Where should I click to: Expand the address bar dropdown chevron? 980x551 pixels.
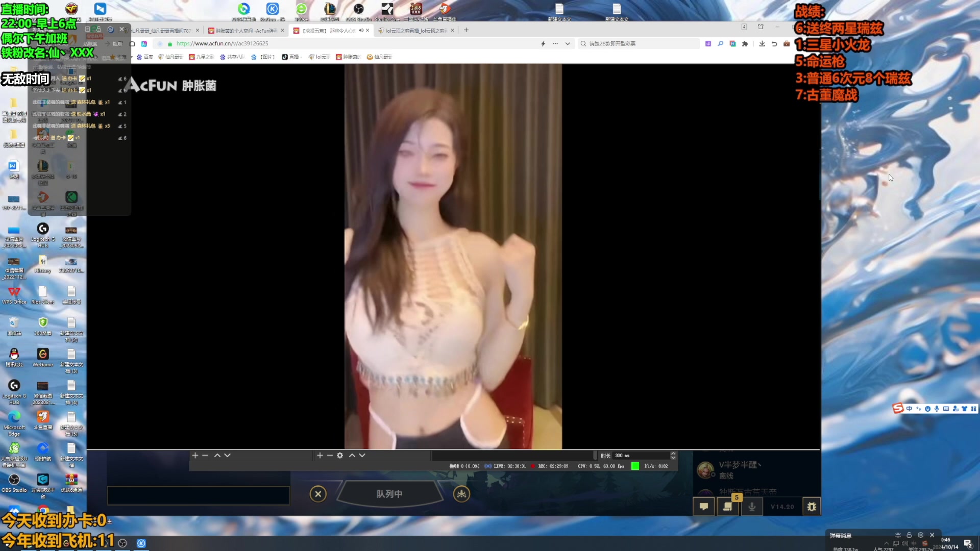tap(568, 44)
